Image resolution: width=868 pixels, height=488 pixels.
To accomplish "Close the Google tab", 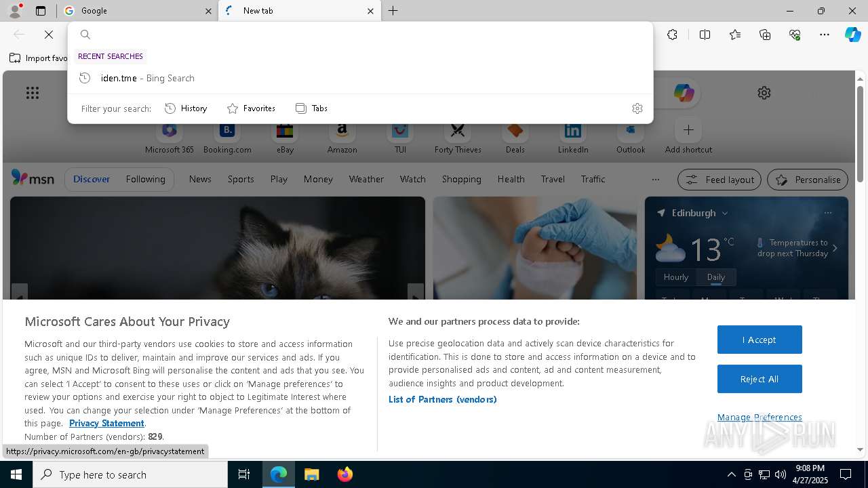I will point(208,11).
